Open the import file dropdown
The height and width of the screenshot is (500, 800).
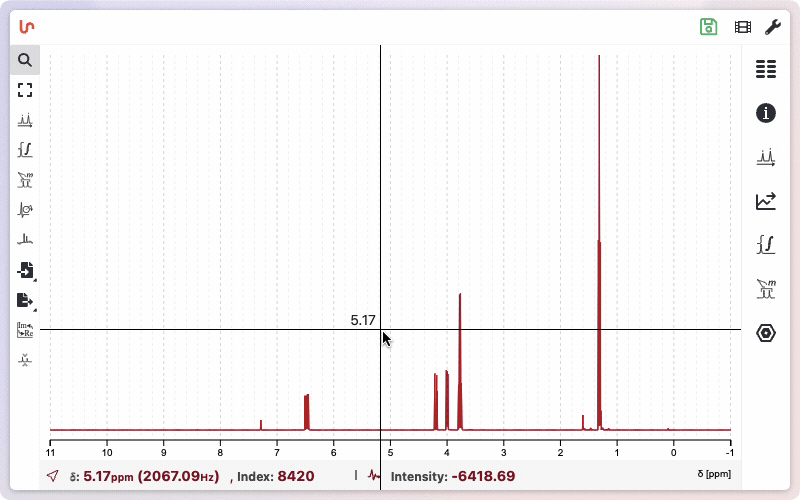(x=25, y=270)
